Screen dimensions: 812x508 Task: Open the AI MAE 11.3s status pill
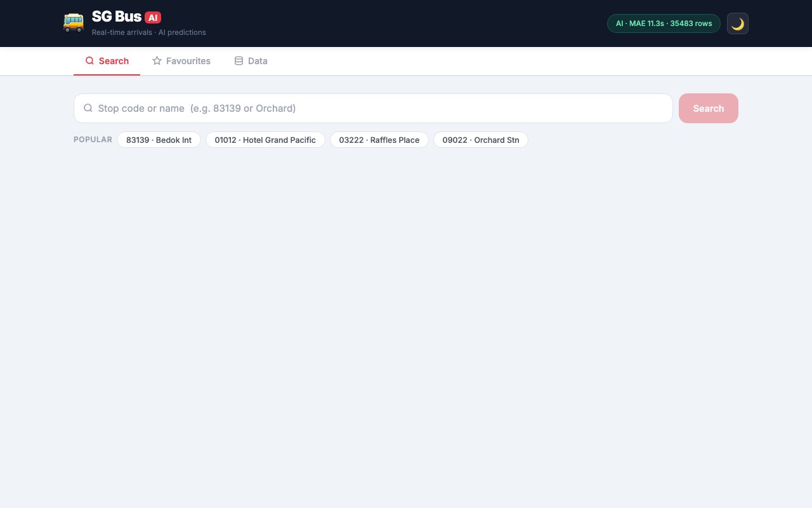pos(663,23)
